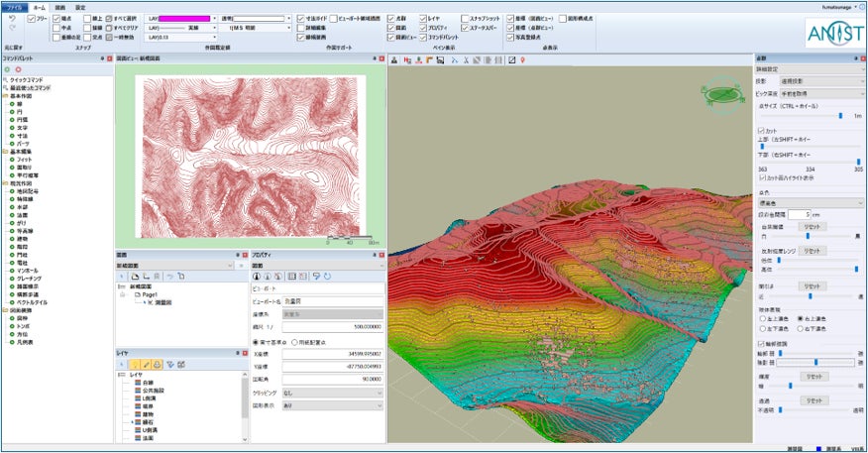Screen dimensions: 868x453
Task: Expand the 図形表示 combo box
Action: pos(334,405)
